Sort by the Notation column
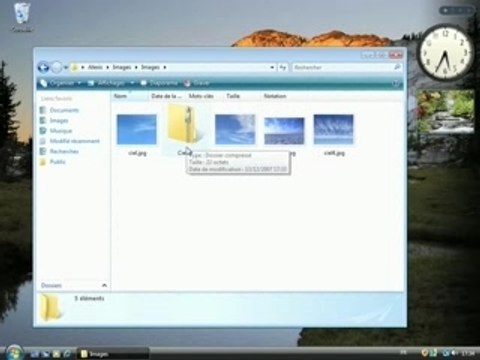Image resolution: width=480 pixels, height=360 pixels. point(280,96)
